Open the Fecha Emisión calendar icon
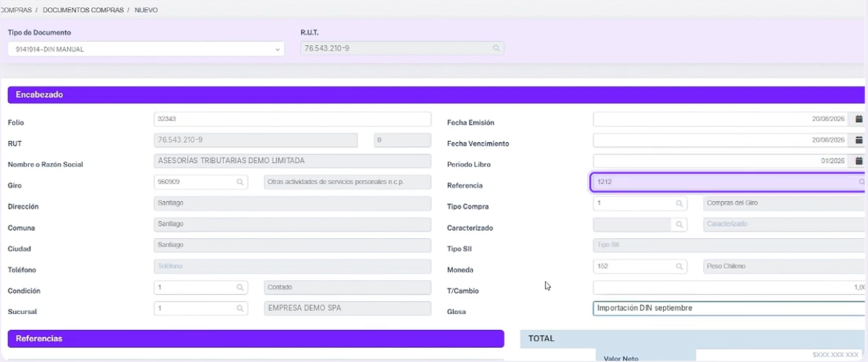Viewport: 868px width, 362px height. point(859,119)
